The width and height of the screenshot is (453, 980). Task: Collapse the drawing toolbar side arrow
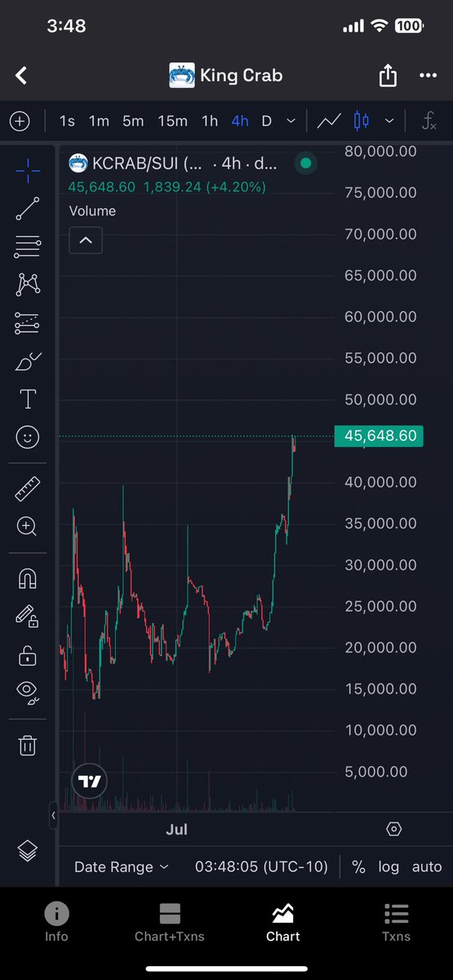tap(52, 815)
